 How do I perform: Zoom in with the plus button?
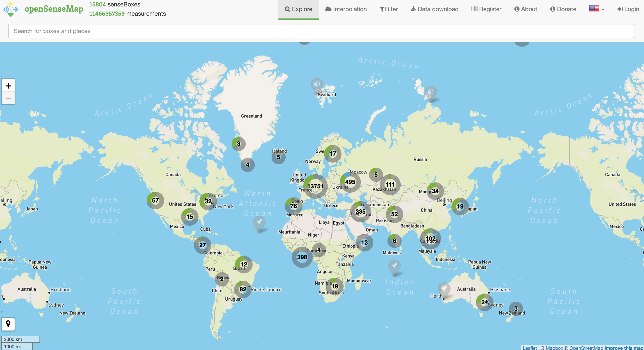[x=8, y=86]
